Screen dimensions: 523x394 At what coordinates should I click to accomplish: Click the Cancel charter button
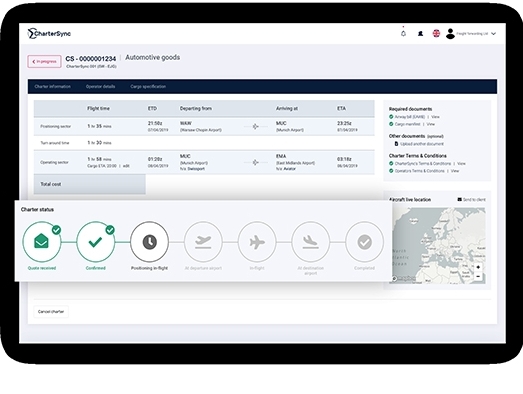[x=51, y=312]
